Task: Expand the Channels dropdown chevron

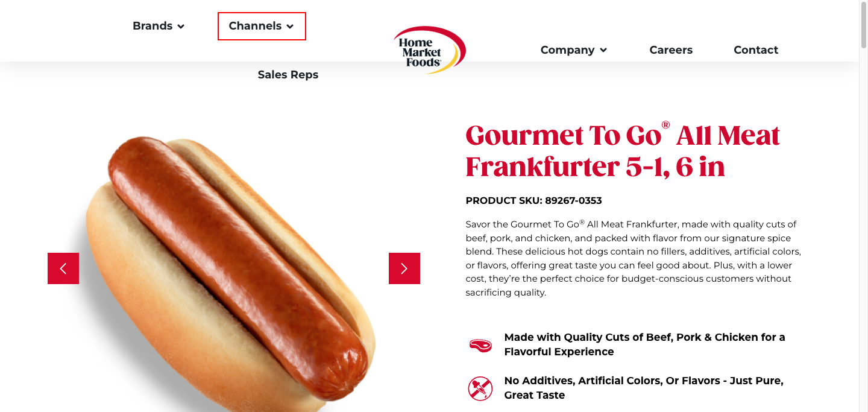Action: click(x=290, y=27)
